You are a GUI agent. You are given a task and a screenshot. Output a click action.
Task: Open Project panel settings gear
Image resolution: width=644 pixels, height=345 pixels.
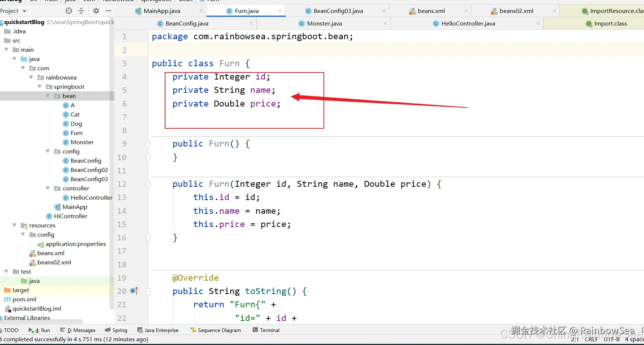pyautogui.click(x=96, y=11)
